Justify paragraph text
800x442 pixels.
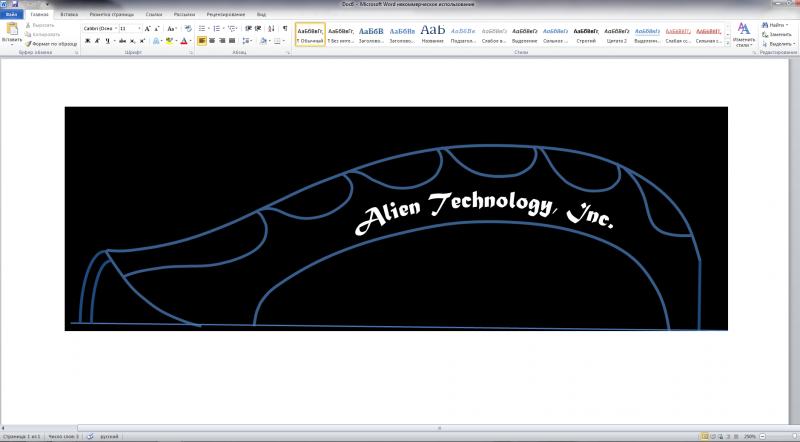(x=232, y=41)
